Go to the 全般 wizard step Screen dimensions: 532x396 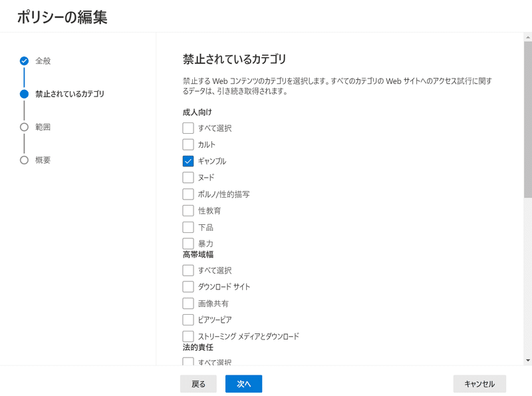[x=43, y=61]
